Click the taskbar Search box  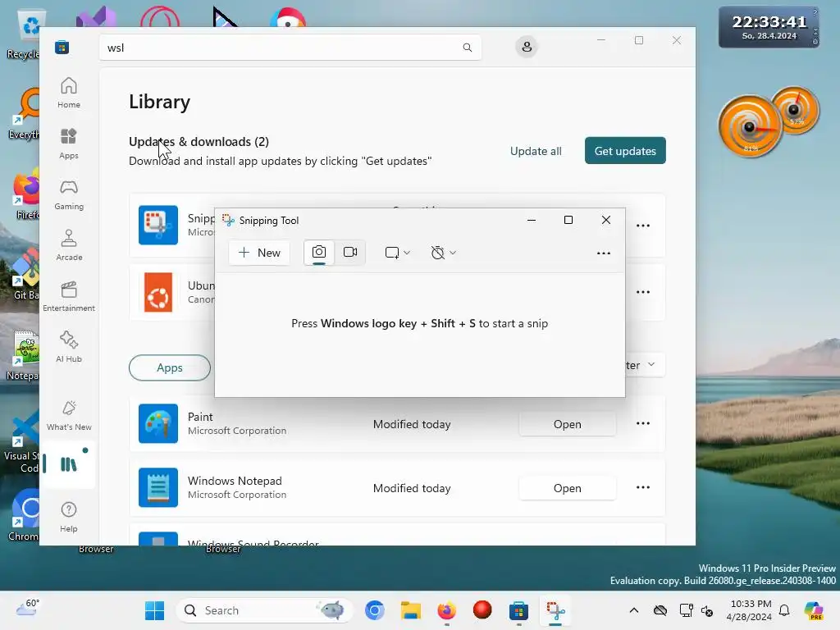pos(265,610)
